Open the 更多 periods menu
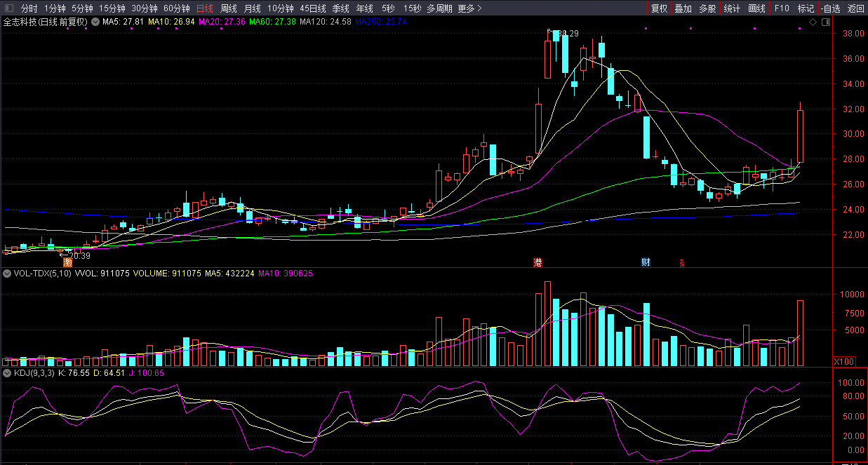868x465 pixels. coord(469,9)
